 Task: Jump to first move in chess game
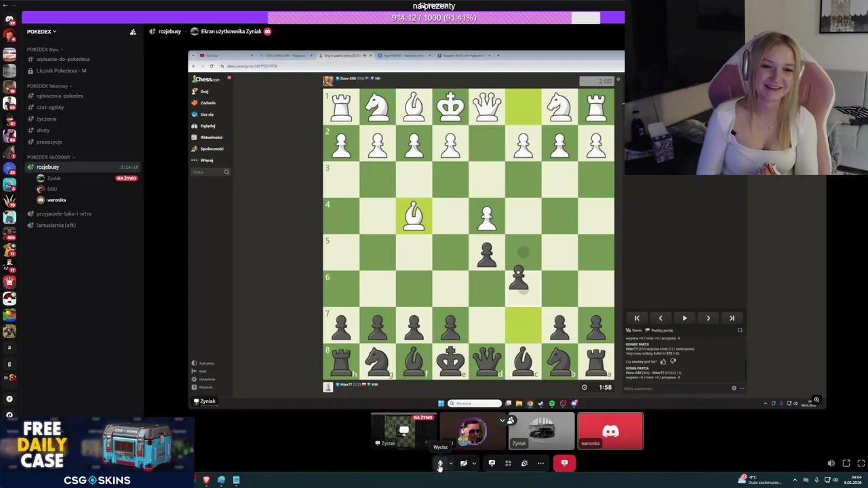pos(637,318)
